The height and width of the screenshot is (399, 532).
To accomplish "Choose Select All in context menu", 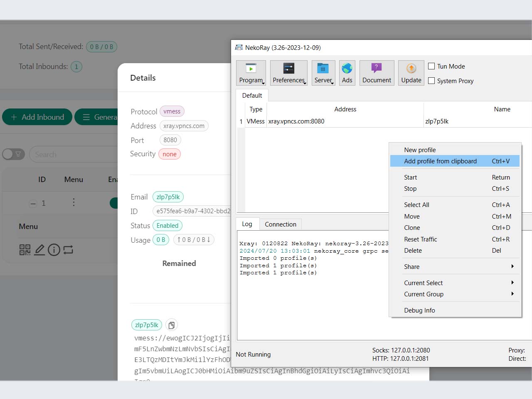I will [455, 205].
